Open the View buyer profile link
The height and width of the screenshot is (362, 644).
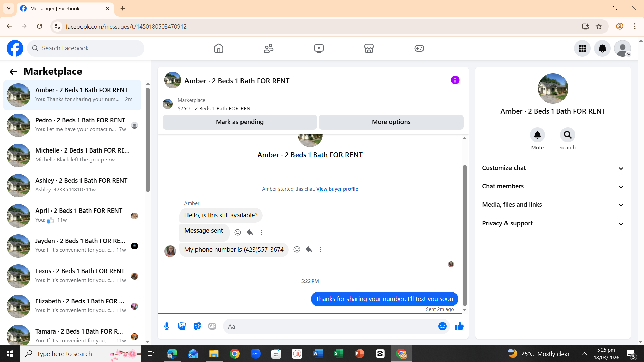337,189
